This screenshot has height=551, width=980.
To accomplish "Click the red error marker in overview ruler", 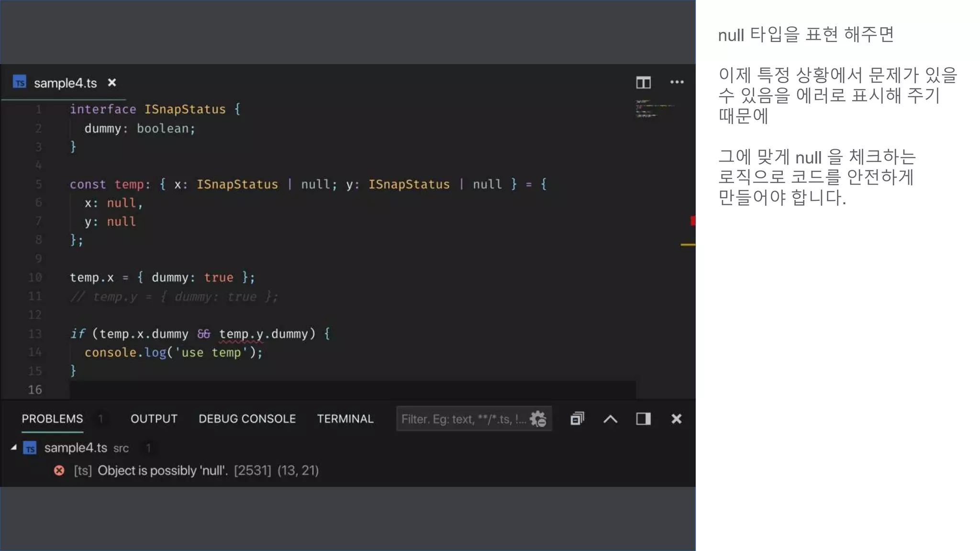I will coord(693,220).
